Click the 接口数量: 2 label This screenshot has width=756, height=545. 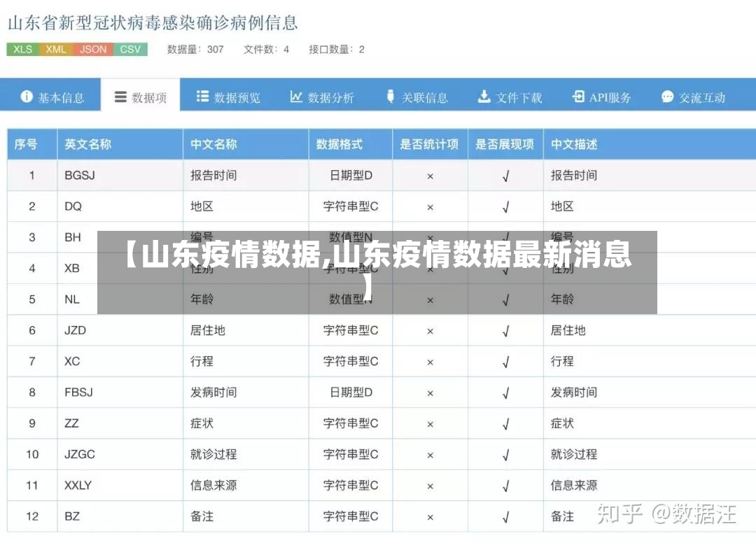(337, 49)
